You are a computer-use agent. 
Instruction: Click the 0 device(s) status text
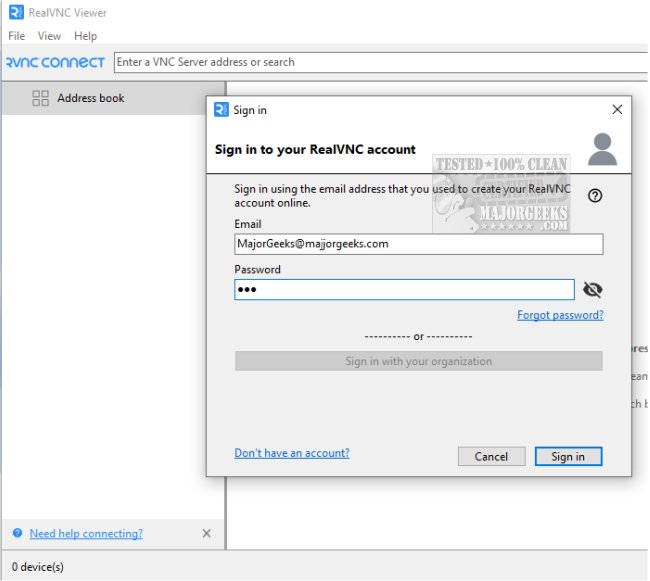point(38,566)
